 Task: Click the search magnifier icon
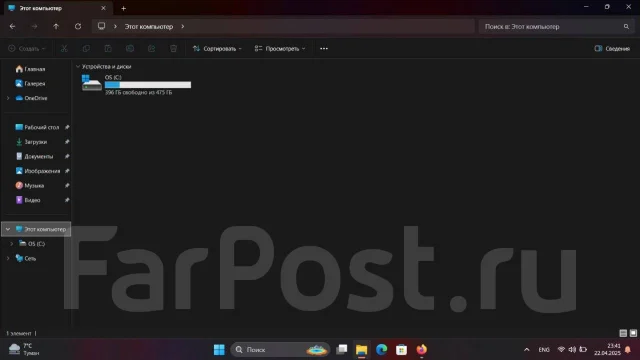coord(626,27)
